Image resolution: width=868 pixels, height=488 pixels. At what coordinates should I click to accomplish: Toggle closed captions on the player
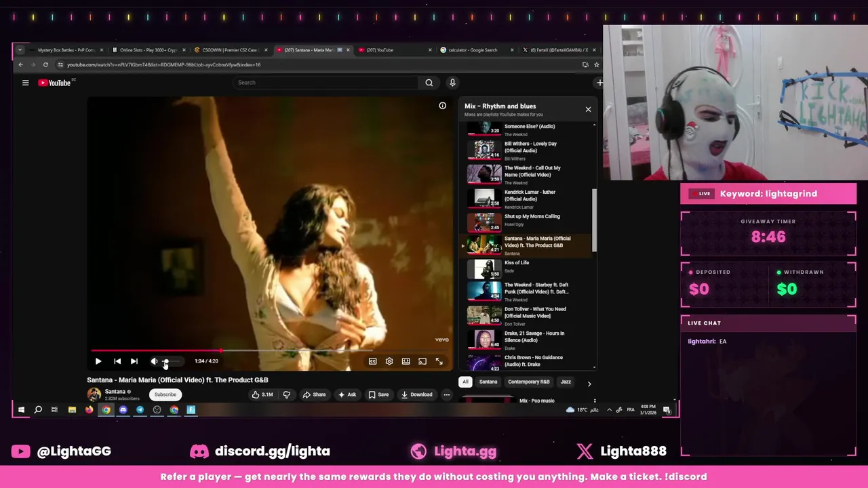point(372,361)
